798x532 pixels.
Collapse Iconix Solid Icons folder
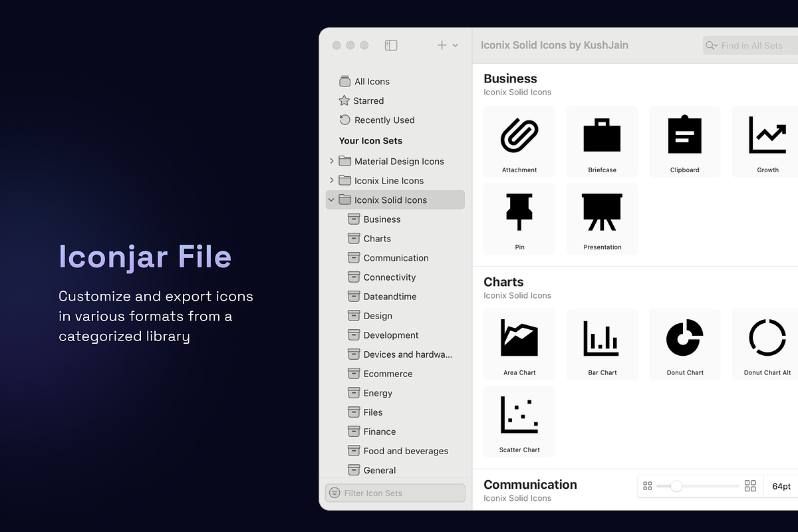(332, 199)
